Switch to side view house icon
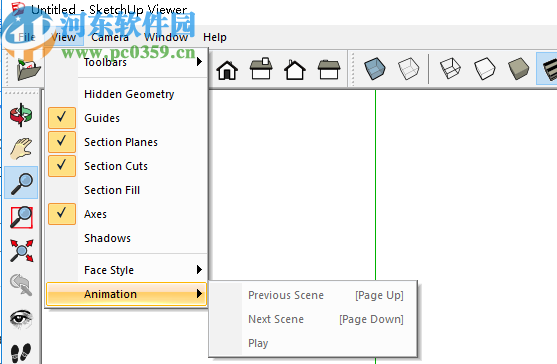The height and width of the screenshot is (364, 557). 329,69
